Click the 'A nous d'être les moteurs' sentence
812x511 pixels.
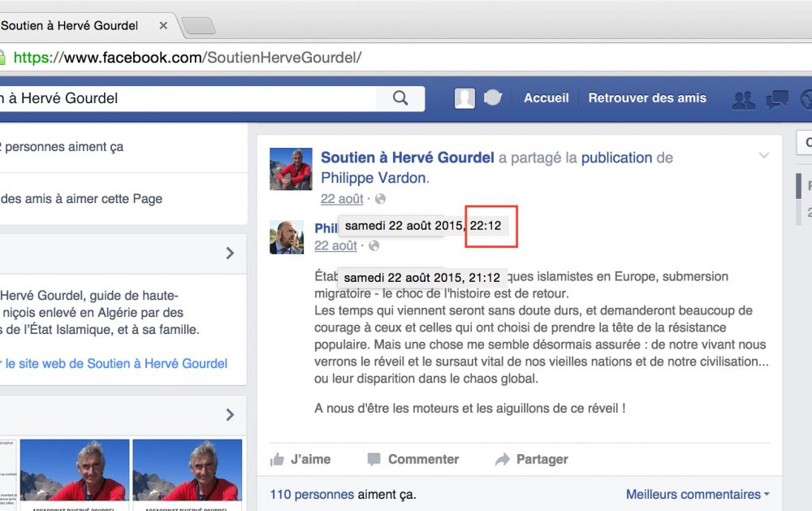pos(469,409)
